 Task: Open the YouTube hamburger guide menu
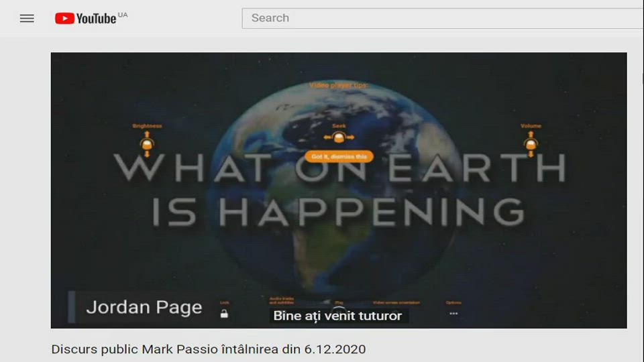pos(27,18)
